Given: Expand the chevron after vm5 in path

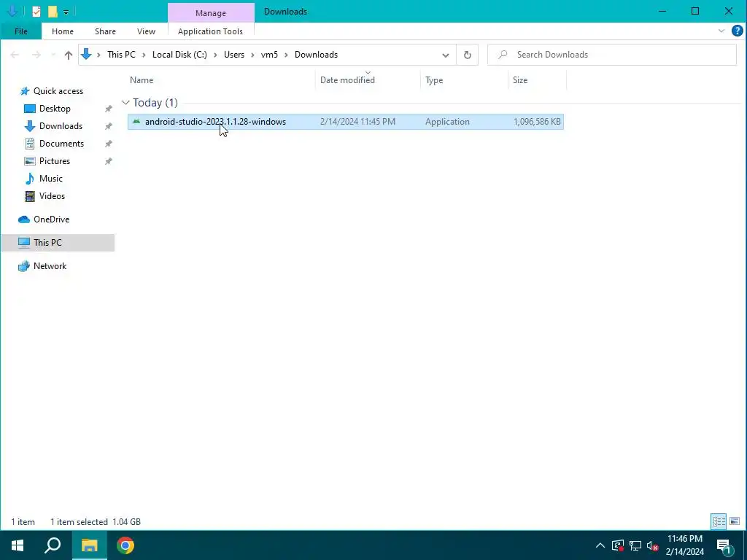Looking at the screenshot, I should pyautogui.click(x=286, y=55).
